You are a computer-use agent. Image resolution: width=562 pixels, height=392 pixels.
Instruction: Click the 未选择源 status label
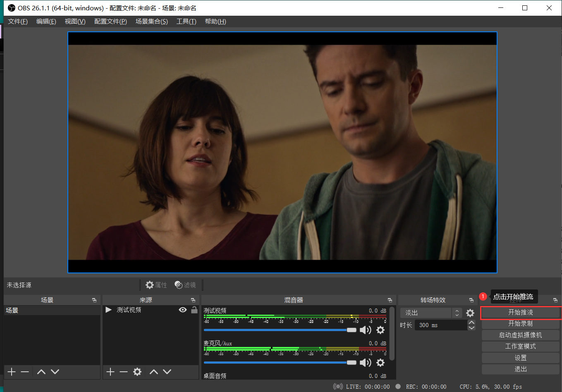click(19, 285)
